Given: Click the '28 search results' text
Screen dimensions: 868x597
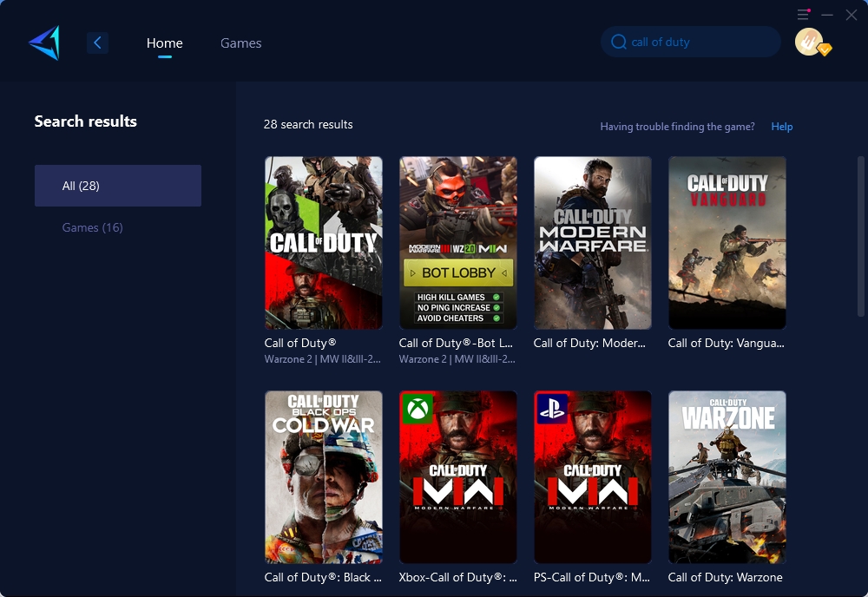Looking at the screenshot, I should 308,124.
